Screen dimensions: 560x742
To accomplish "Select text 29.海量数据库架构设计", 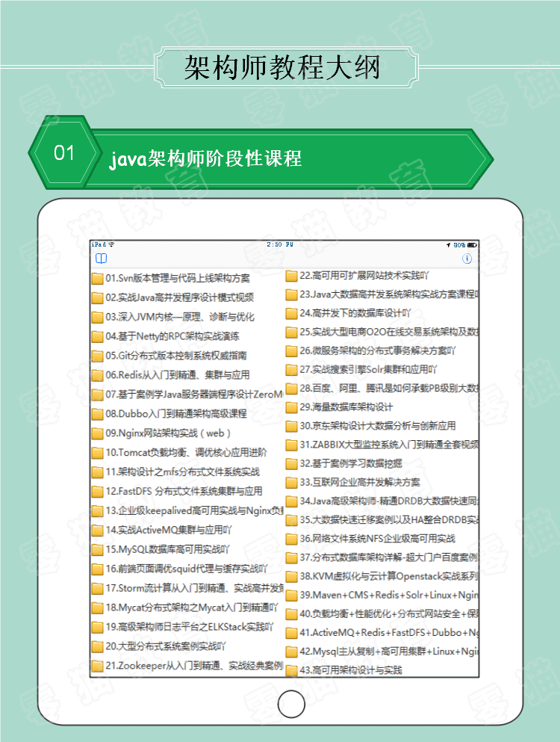I will coord(346,407).
